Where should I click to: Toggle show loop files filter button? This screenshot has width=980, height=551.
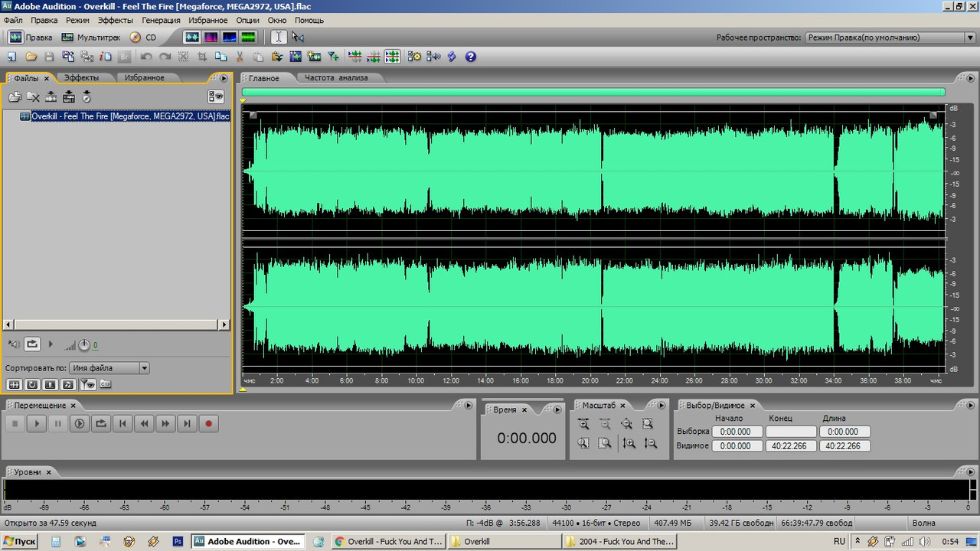pos(32,384)
